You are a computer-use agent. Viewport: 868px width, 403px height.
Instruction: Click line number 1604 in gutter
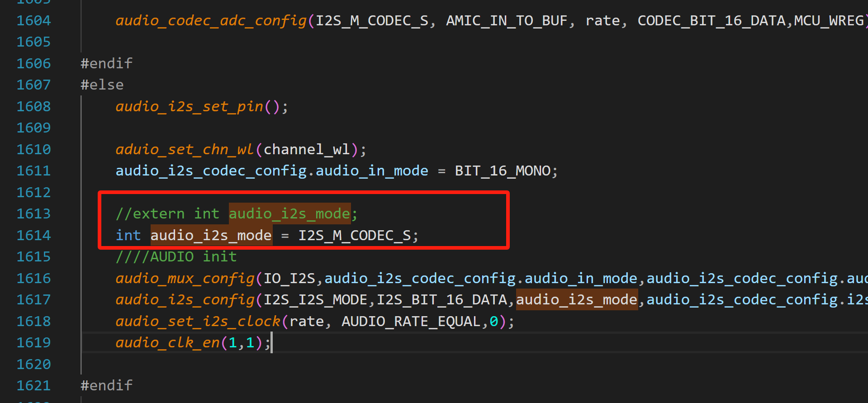click(x=34, y=21)
